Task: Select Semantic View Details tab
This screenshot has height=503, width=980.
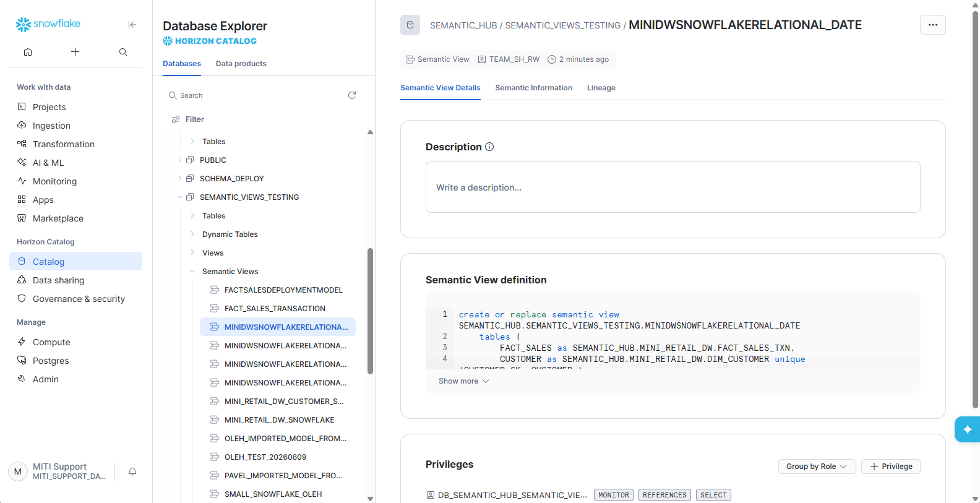Action: point(441,88)
